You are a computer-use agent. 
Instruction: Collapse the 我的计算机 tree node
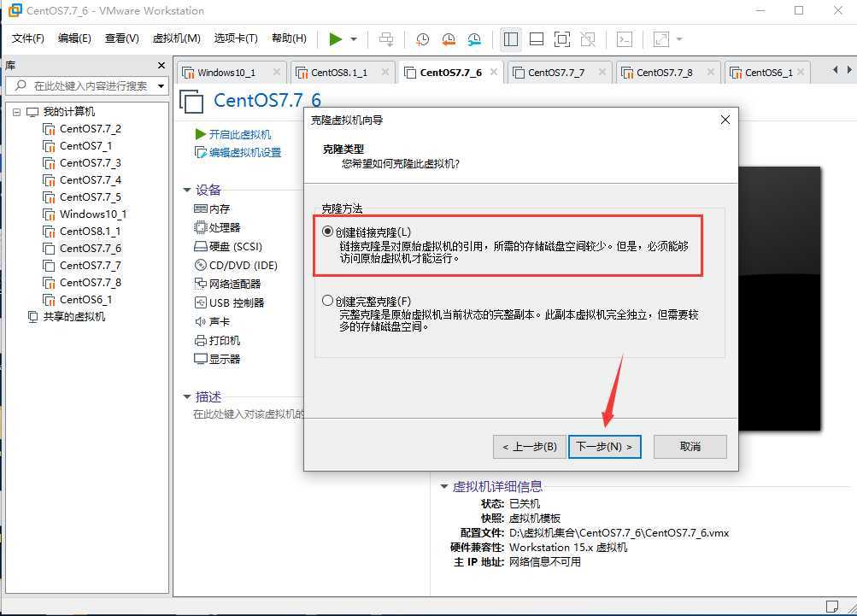click(x=16, y=112)
